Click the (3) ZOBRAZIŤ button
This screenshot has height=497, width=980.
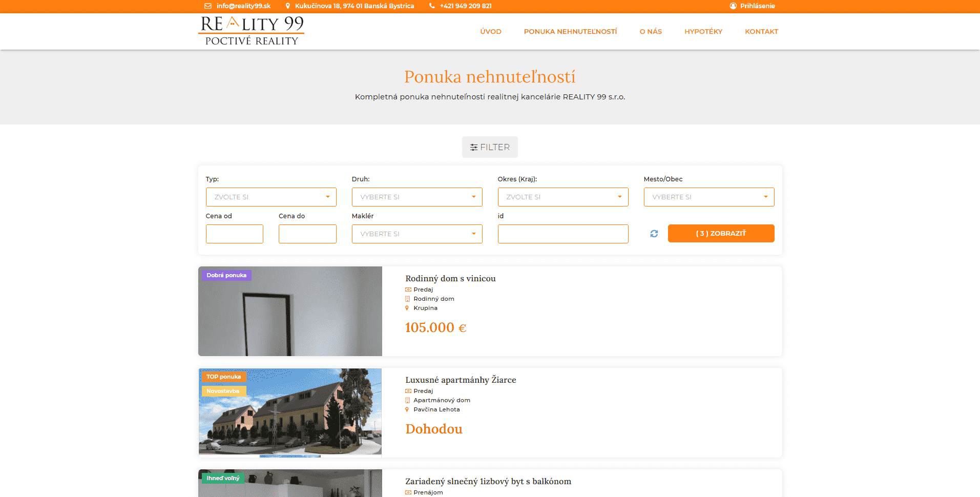(x=721, y=234)
